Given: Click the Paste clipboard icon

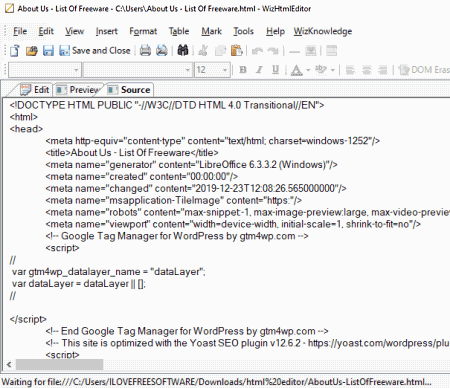Looking at the screenshot, I should pyautogui.click(x=237, y=51).
